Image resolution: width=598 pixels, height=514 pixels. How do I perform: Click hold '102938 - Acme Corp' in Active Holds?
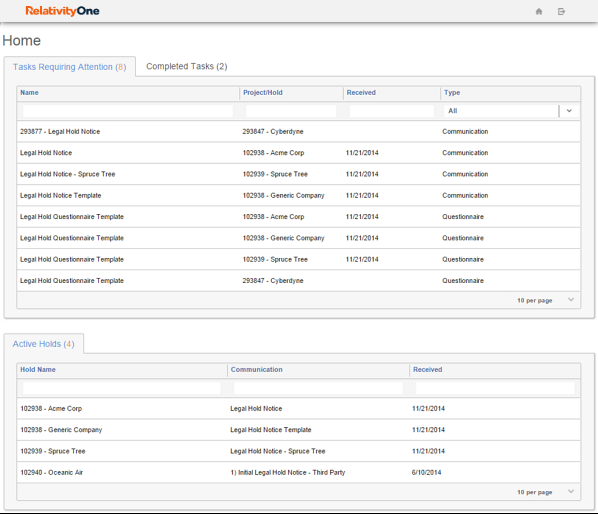point(51,409)
